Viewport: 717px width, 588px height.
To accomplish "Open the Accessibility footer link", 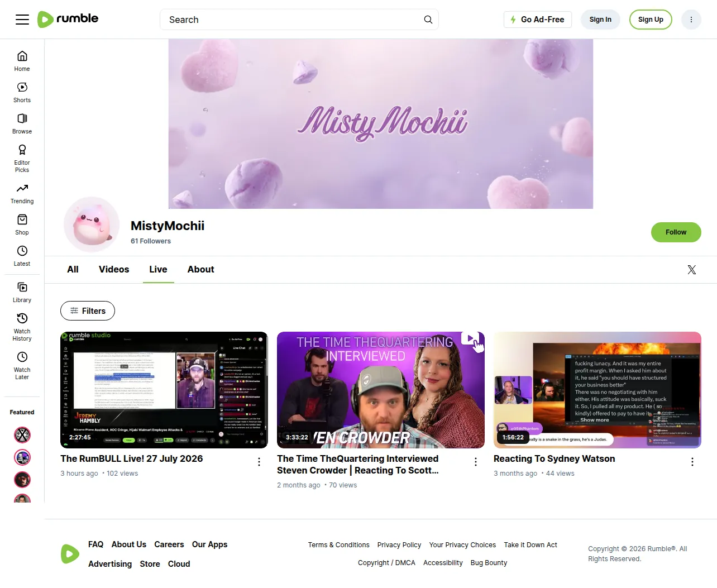I will pyautogui.click(x=443, y=563).
